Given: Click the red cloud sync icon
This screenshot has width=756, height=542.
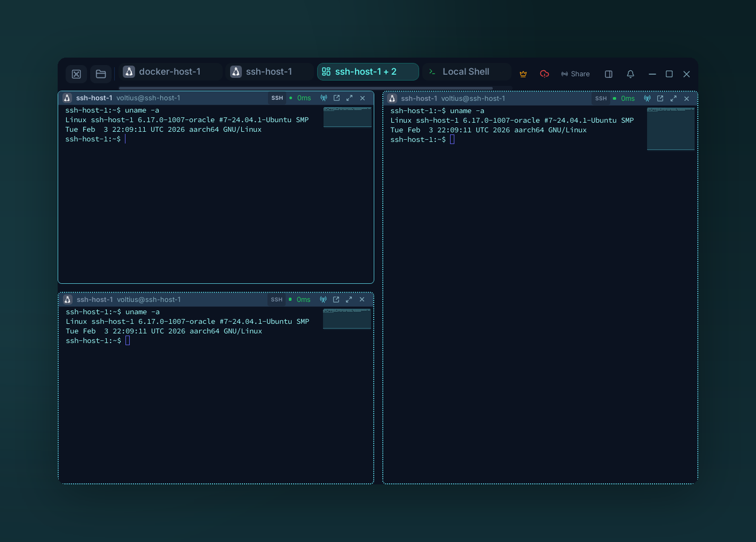Looking at the screenshot, I should pos(544,74).
